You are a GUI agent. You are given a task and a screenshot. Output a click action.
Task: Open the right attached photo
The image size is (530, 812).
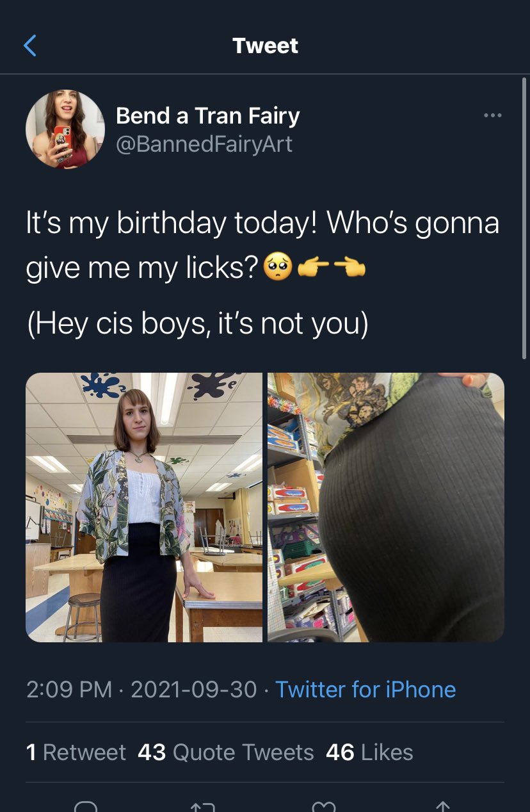pyautogui.click(x=386, y=507)
